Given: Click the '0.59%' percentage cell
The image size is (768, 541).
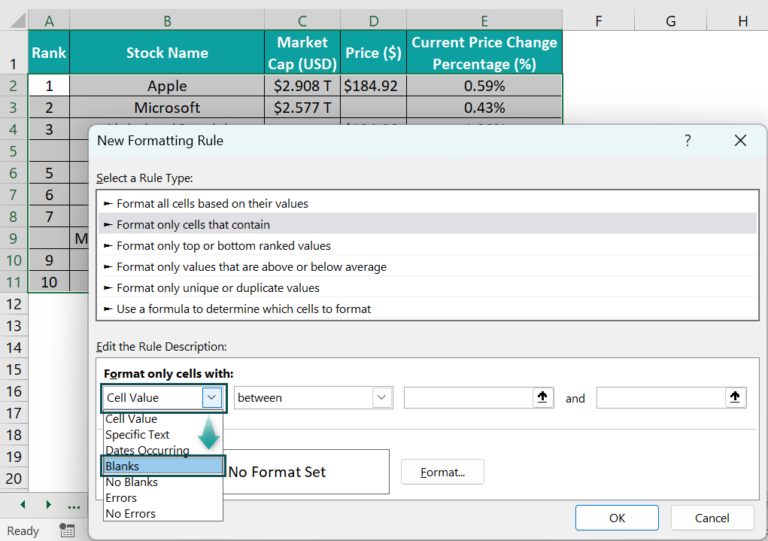Looking at the screenshot, I should 484,86.
